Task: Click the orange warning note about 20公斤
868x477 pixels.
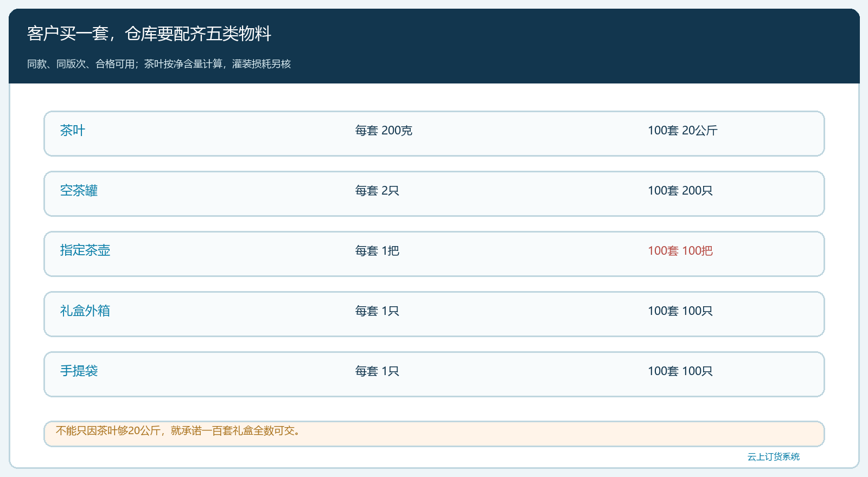Action: click(x=434, y=434)
